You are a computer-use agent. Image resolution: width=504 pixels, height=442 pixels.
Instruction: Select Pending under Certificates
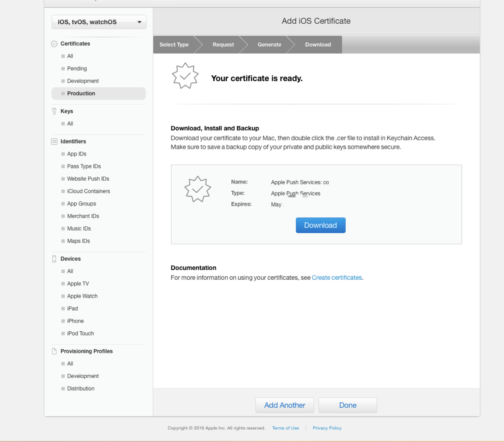77,69
